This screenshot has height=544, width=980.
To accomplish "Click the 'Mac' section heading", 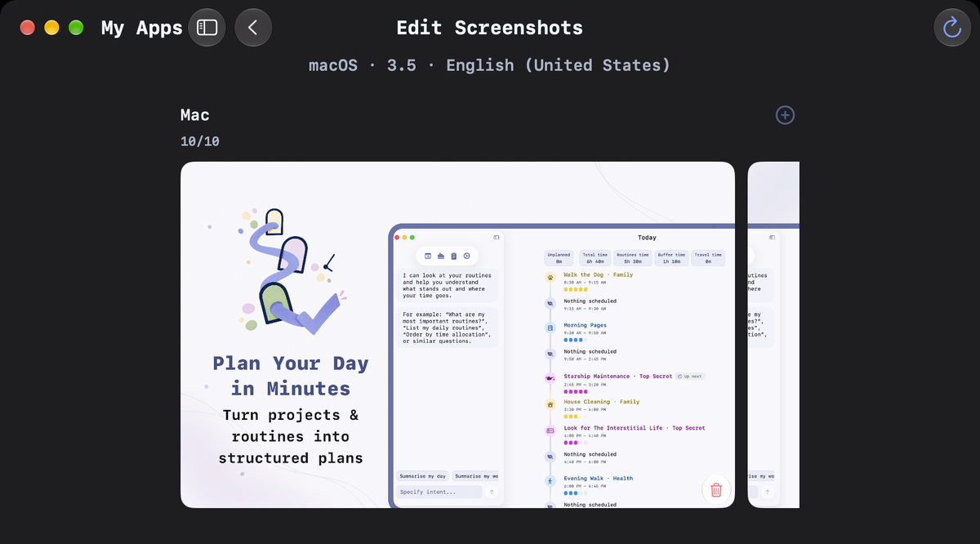I will (x=195, y=115).
